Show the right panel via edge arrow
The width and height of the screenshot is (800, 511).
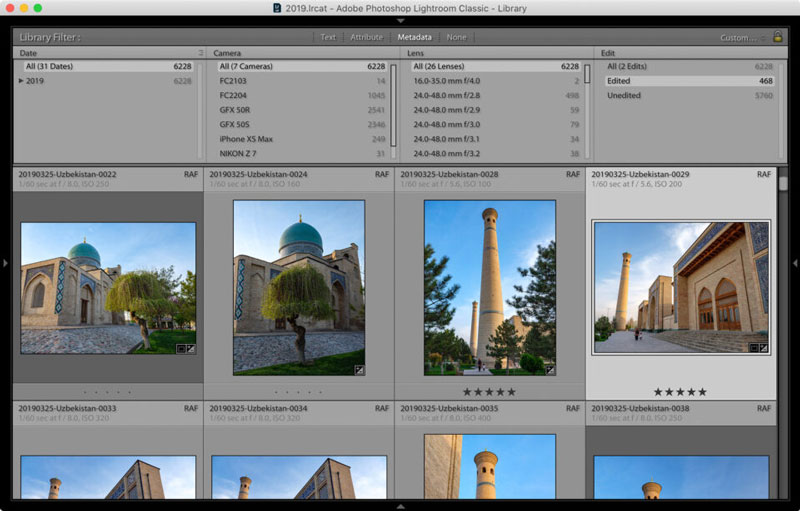794,263
